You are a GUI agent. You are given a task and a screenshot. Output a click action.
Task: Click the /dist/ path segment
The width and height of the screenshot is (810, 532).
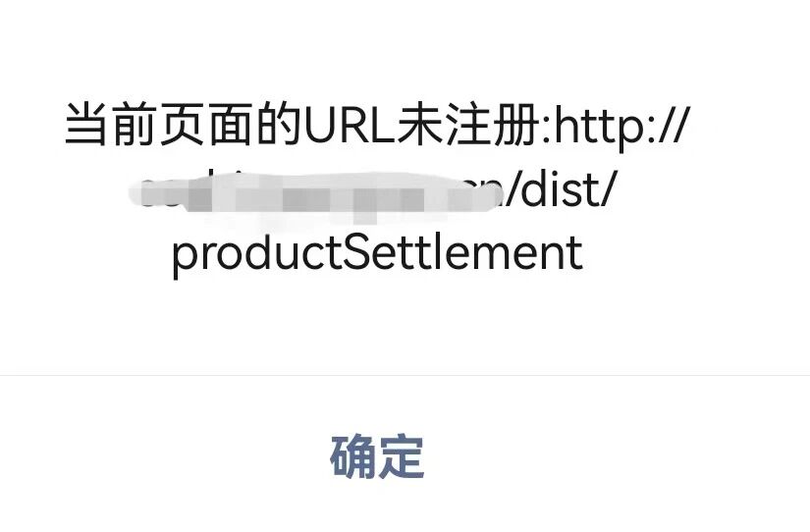(560, 188)
